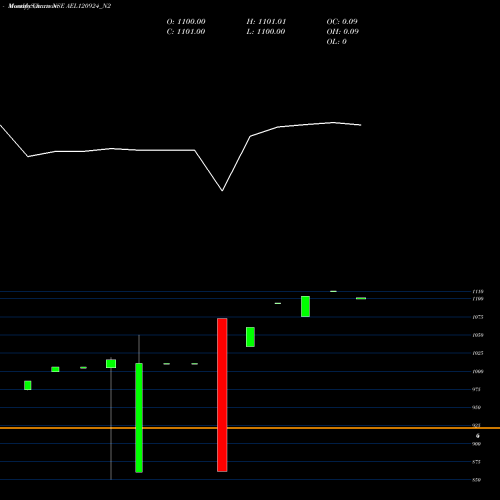The image size is (500, 500).
Task: Click the 850 price axis label
Action: [477, 480]
